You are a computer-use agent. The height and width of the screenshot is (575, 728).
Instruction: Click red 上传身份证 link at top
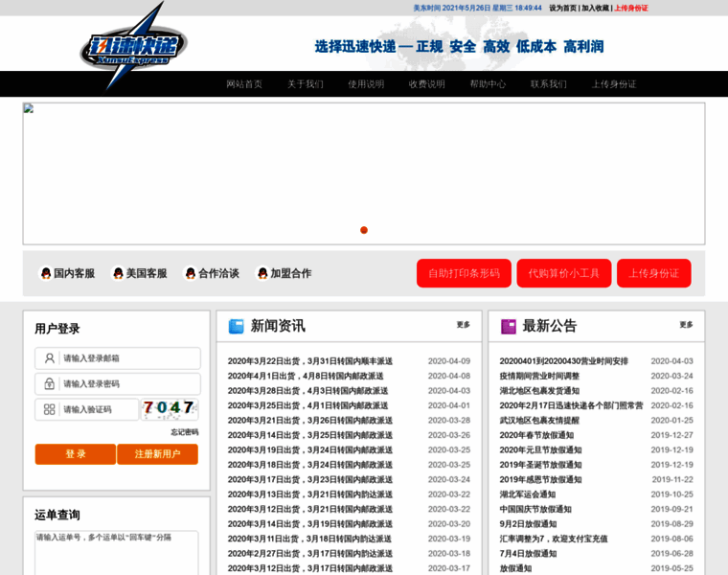pos(631,8)
